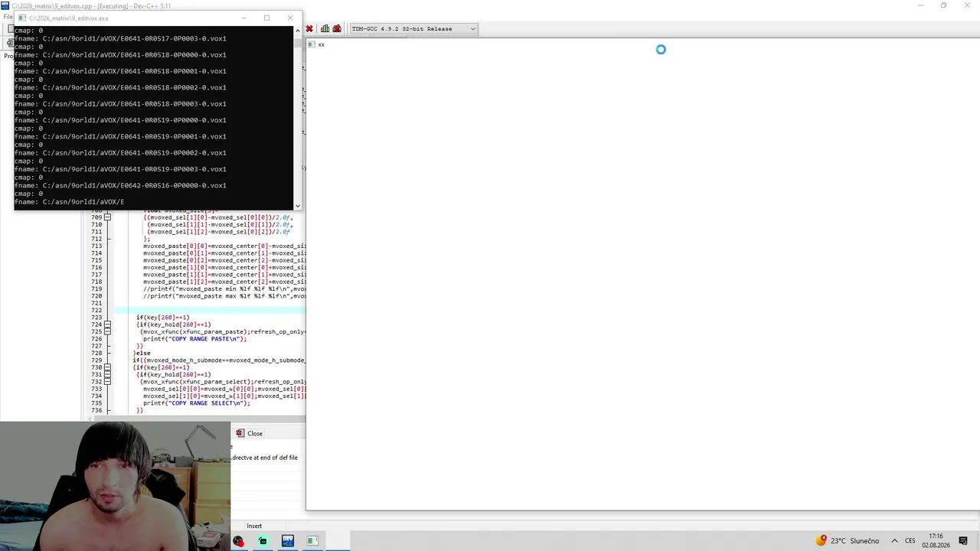The height and width of the screenshot is (551, 980).
Task: Click the CES keyboard language indicator
Action: coord(910,541)
